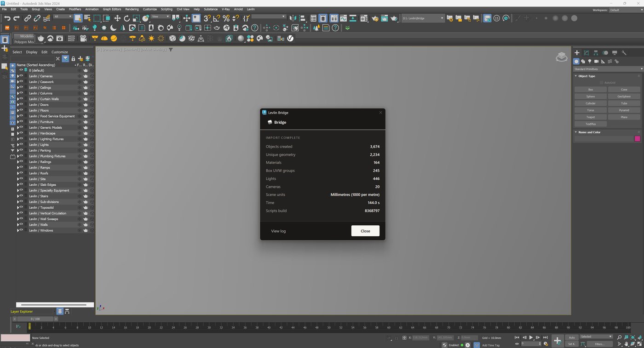Hide the Levlin / Walls layer

21,224
